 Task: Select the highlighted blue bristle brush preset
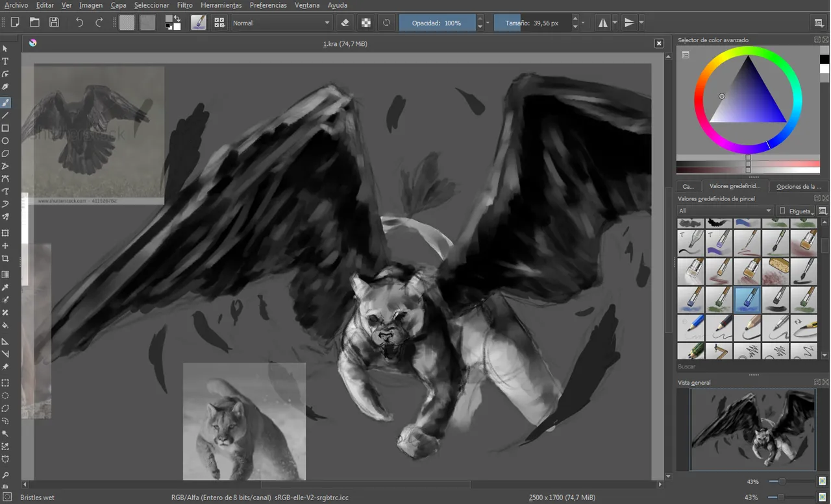pos(748,300)
